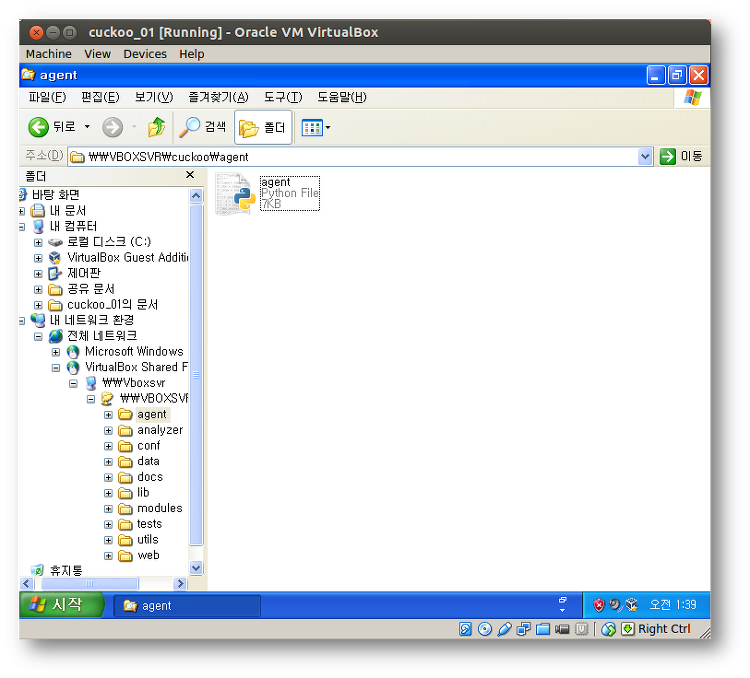Select the data folder

click(148, 461)
